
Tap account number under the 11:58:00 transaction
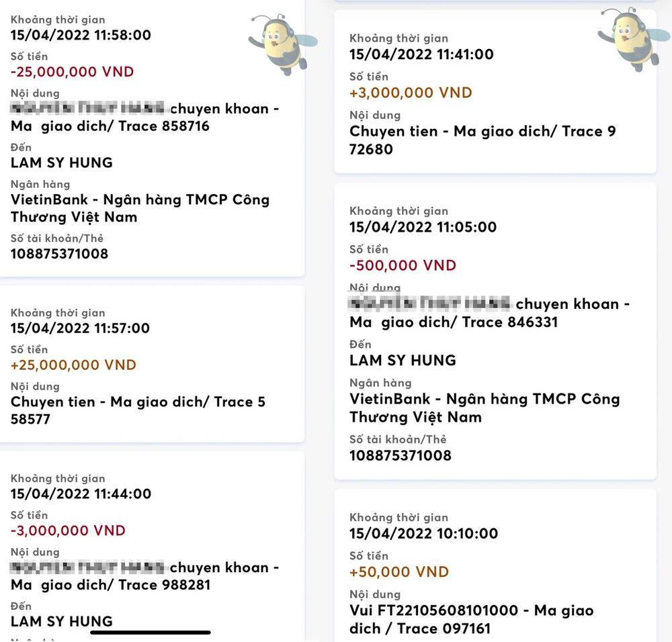click(59, 254)
